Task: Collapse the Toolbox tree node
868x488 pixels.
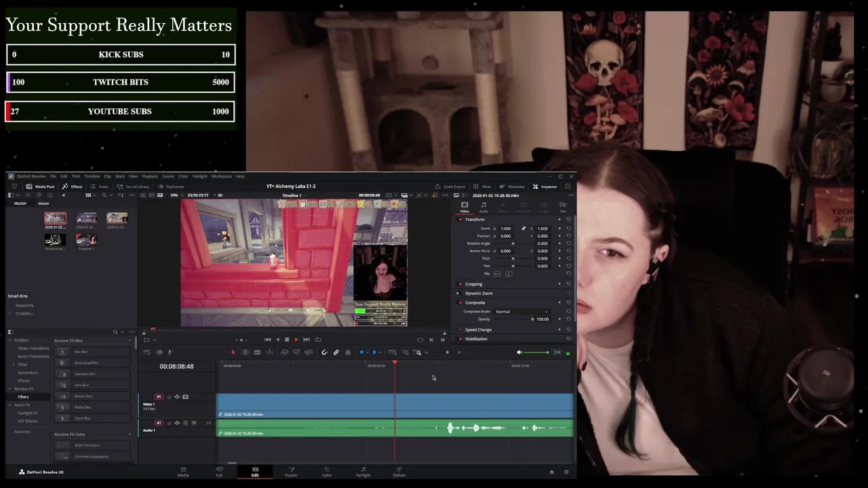Action: [10, 340]
